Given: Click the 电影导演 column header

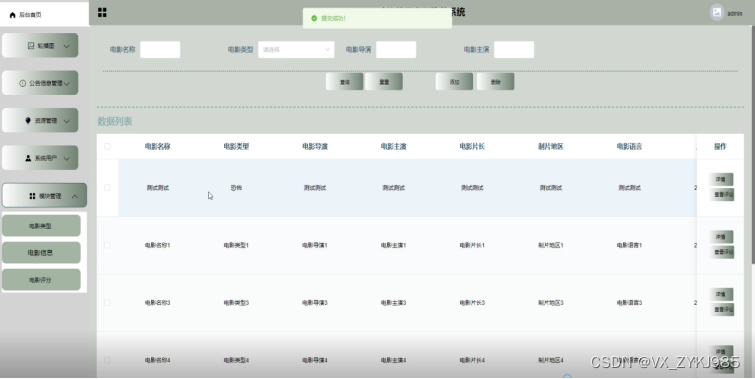Looking at the screenshot, I should pyautogui.click(x=315, y=146).
